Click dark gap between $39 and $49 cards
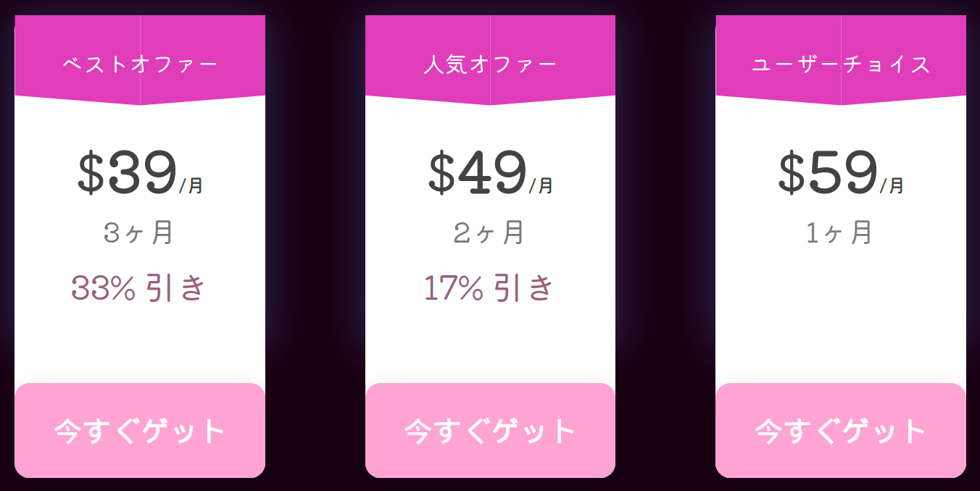This screenshot has width=980, height=491. click(315, 246)
